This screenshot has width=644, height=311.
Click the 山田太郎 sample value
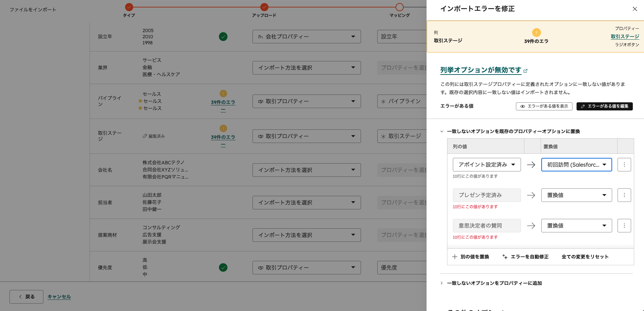tap(152, 195)
